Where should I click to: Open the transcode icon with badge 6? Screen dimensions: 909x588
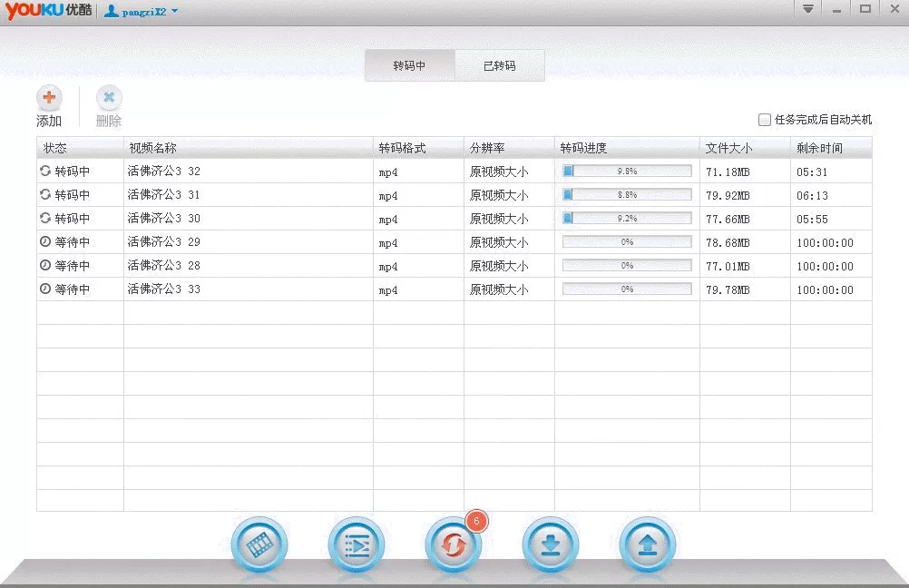click(x=454, y=544)
